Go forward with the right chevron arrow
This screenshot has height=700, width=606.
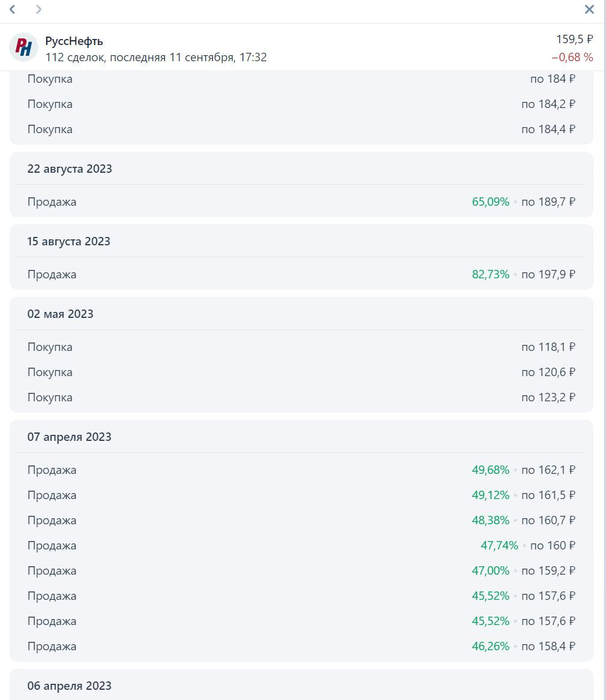[39, 10]
